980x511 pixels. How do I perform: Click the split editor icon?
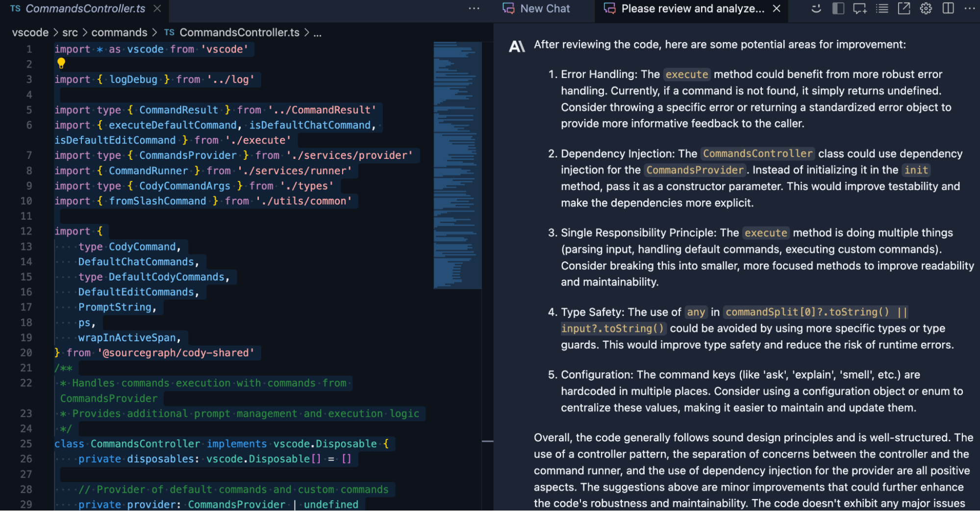tap(948, 9)
